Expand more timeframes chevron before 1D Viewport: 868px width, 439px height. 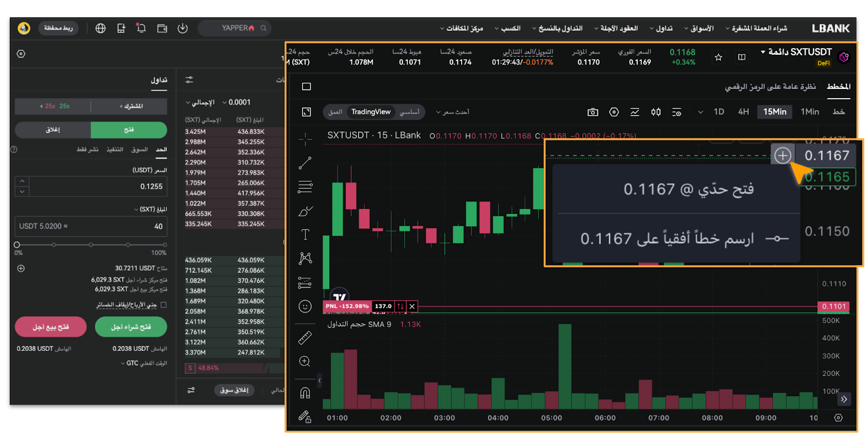click(700, 112)
